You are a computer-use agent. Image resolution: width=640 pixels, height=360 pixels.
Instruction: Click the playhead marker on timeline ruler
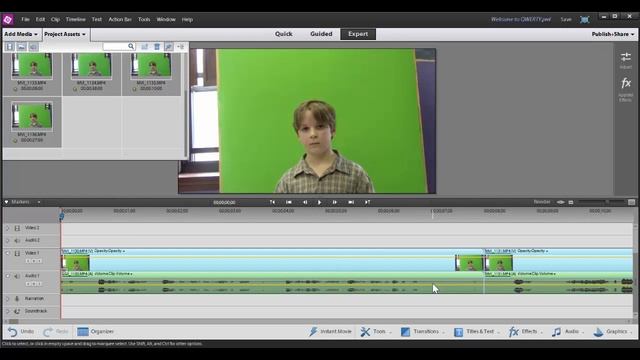[x=62, y=217]
